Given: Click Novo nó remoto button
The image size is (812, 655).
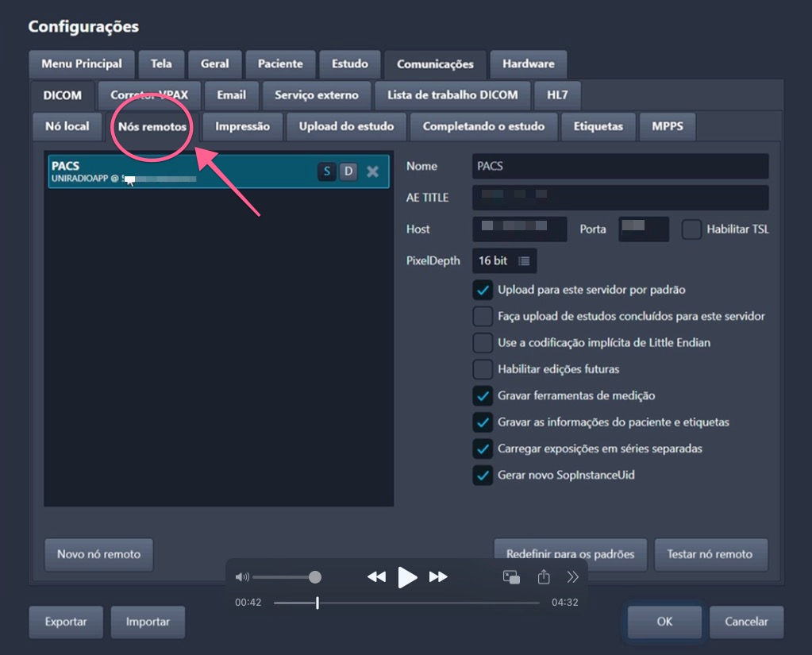Looking at the screenshot, I should pos(99,554).
